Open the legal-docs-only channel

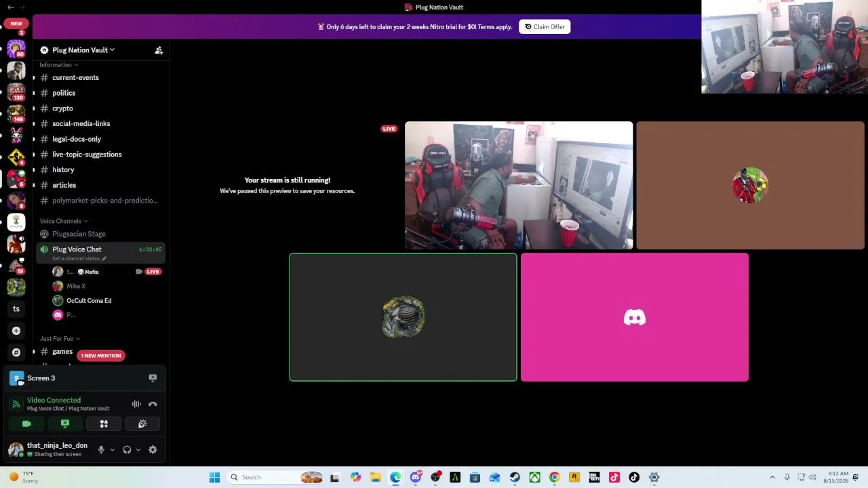99,139
